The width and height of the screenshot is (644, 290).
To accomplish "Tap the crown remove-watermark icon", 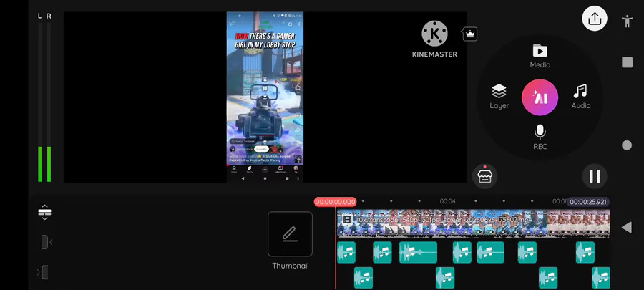I will [470, 34].
